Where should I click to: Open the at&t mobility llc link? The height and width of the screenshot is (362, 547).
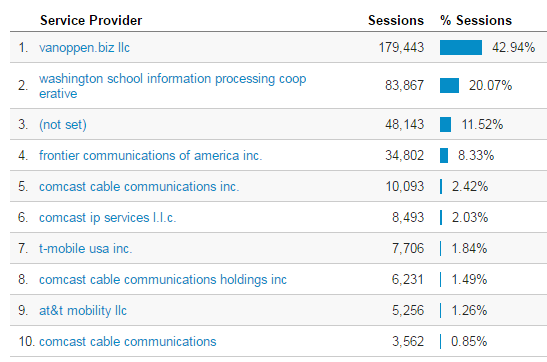pos(83,311)
